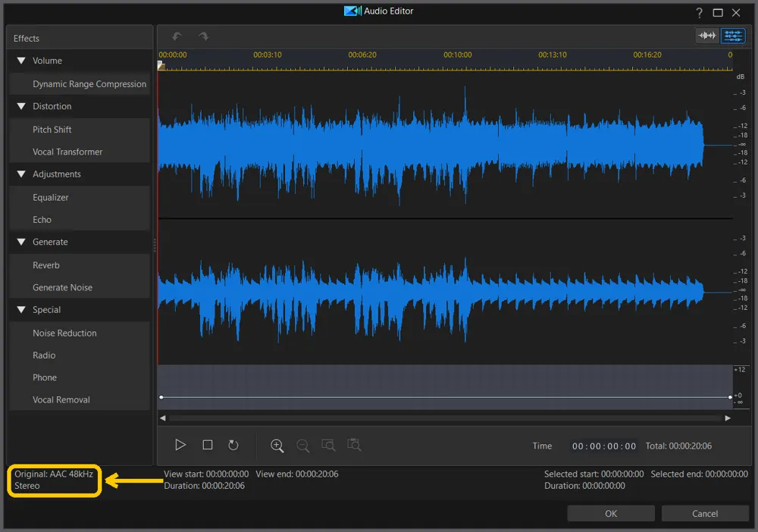The height and width of the screenshot is (532, 758).
Task: Click the zoom out magnifier
Action: coord(302,446)
